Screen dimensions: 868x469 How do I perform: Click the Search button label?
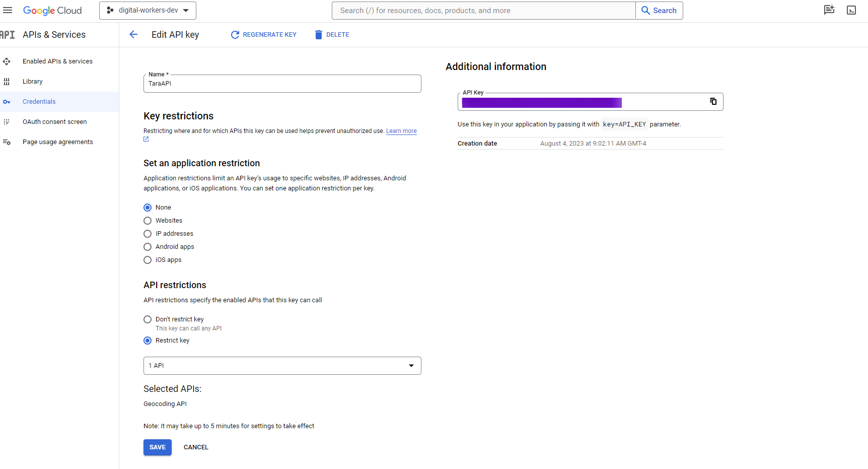665,11
